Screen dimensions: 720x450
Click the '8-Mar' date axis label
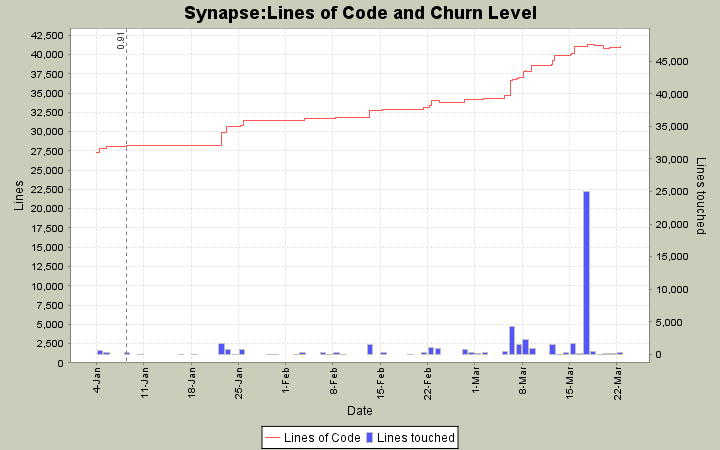(x=523, y=381)
